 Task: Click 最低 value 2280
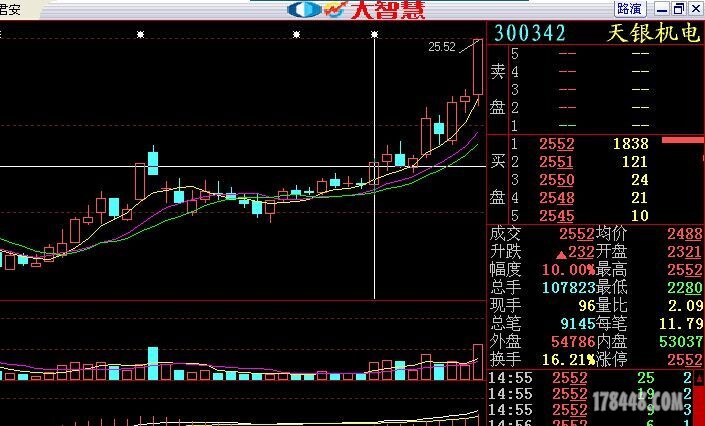(x=685, y=288)
